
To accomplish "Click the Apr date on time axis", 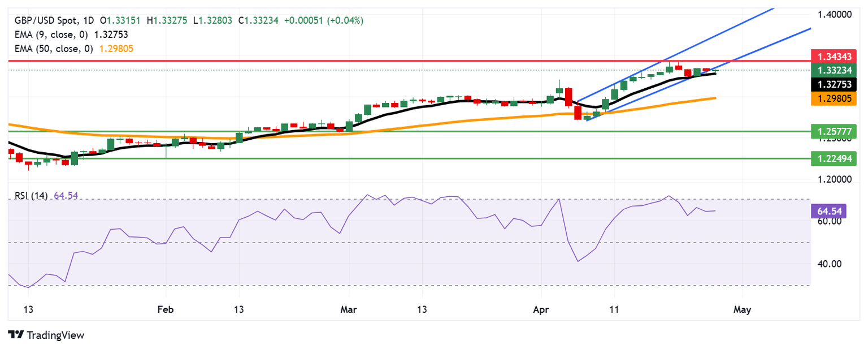I will click(541, 310).
